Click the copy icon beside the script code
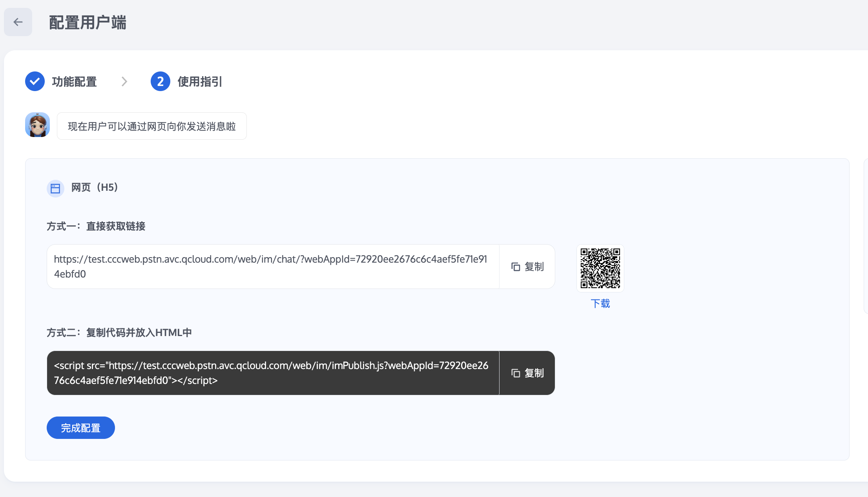 tap(516, 373)
